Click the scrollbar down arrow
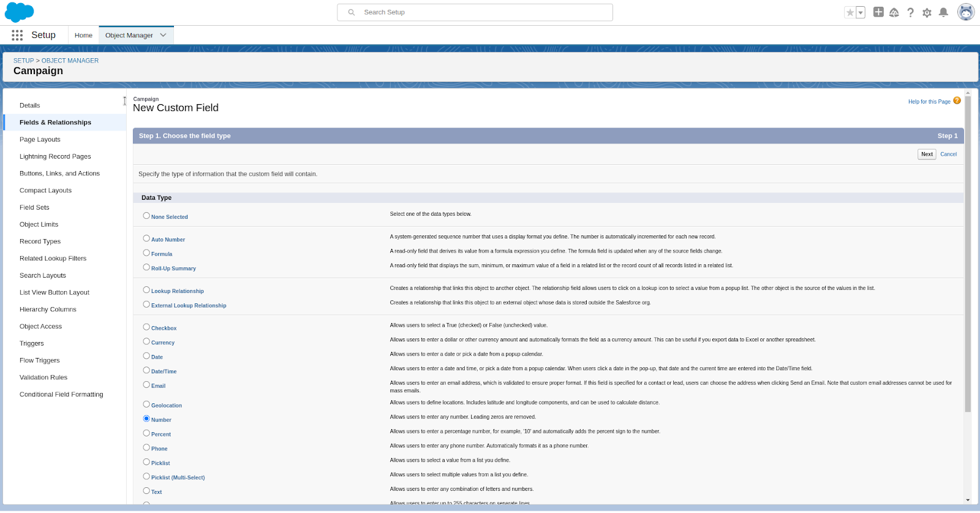The height and width of the screenshot is (513, 980). coord(968,500)
